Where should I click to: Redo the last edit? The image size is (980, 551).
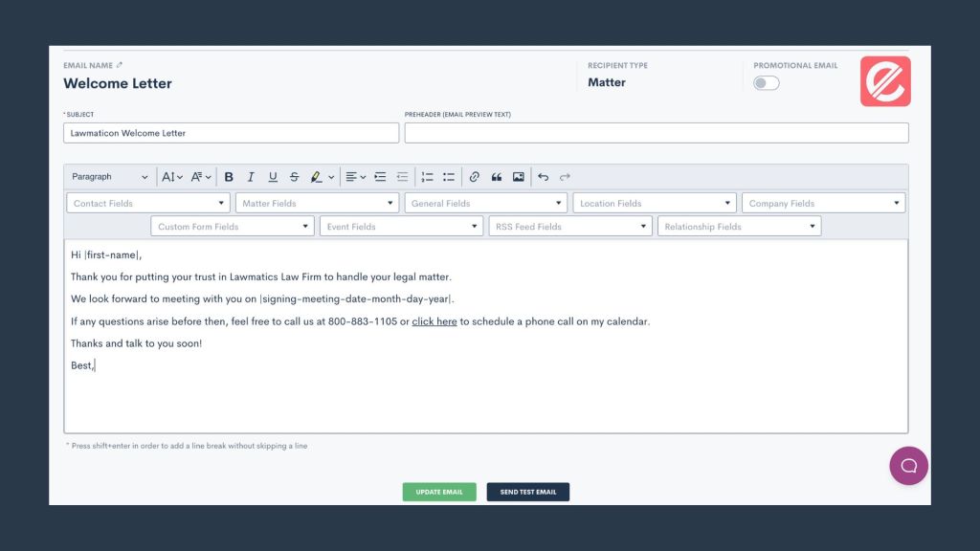click(565, 177)
